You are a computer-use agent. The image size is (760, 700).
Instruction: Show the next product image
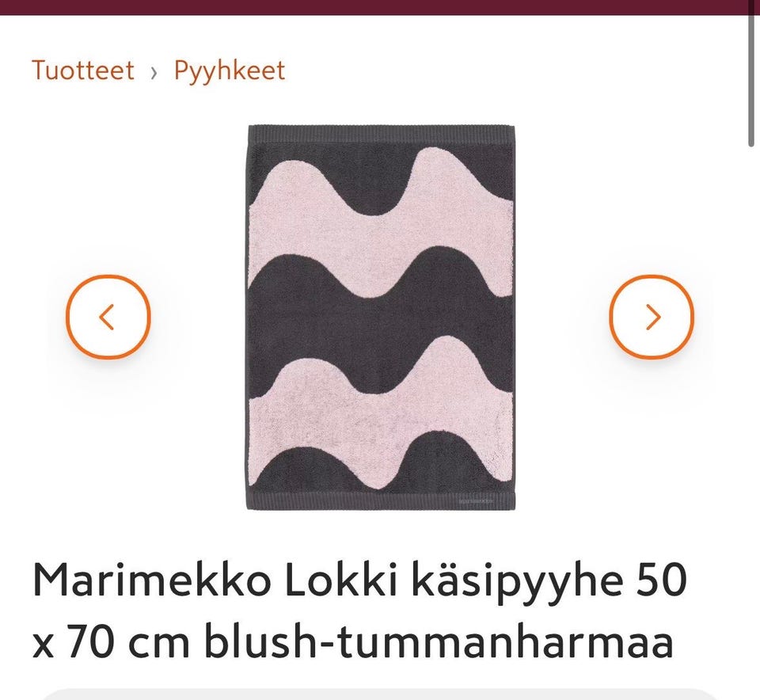pyautogui.click(x=652, y=317)
